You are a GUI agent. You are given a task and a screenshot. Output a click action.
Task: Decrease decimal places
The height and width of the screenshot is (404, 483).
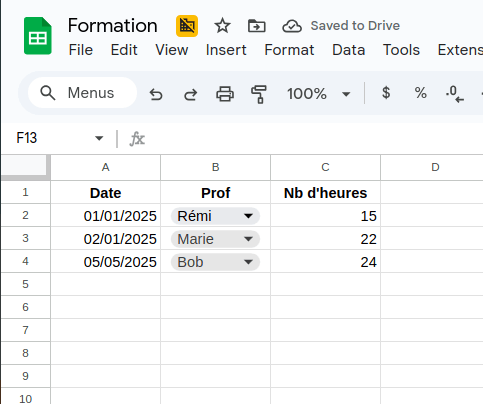pyautogui.click(x=455, y=94)
